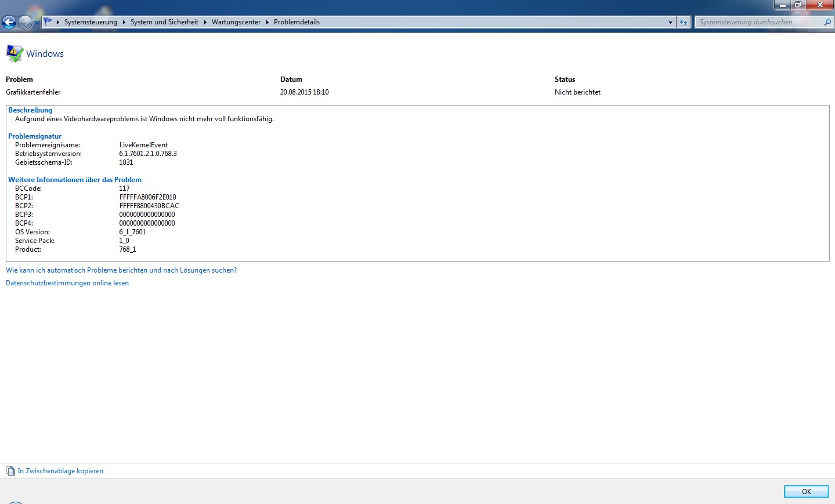
Task: Select Service Pack value 1_0
Action: coord(124,241)
